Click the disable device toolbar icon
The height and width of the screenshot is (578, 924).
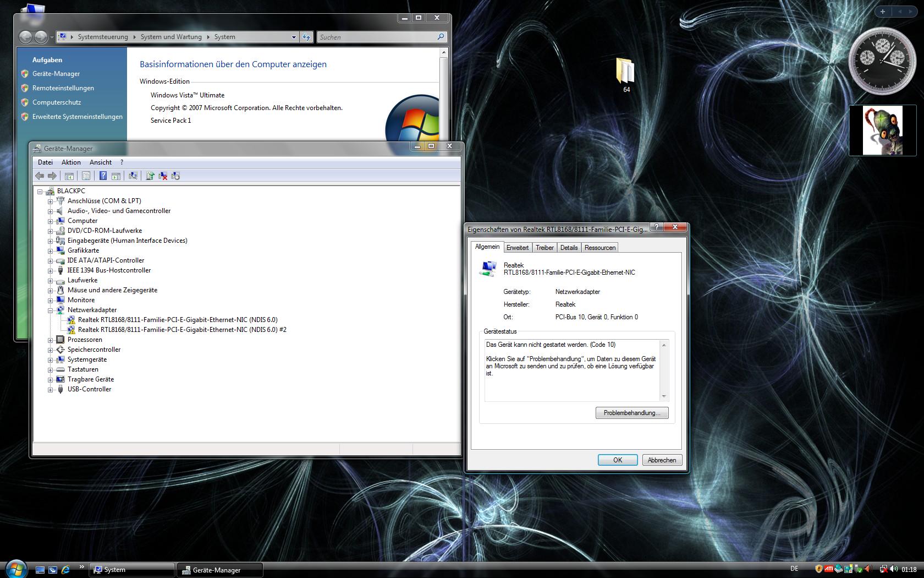click(176, 176)
